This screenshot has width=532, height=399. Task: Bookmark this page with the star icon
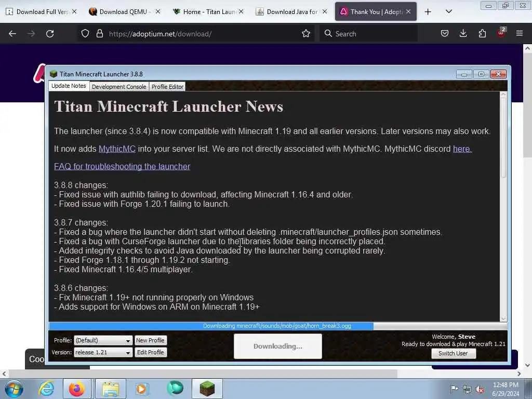[x=305, y=34]
